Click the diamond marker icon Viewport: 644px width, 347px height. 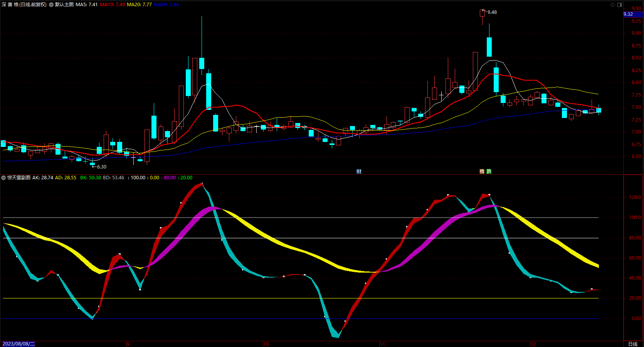(x=612, y=5)
